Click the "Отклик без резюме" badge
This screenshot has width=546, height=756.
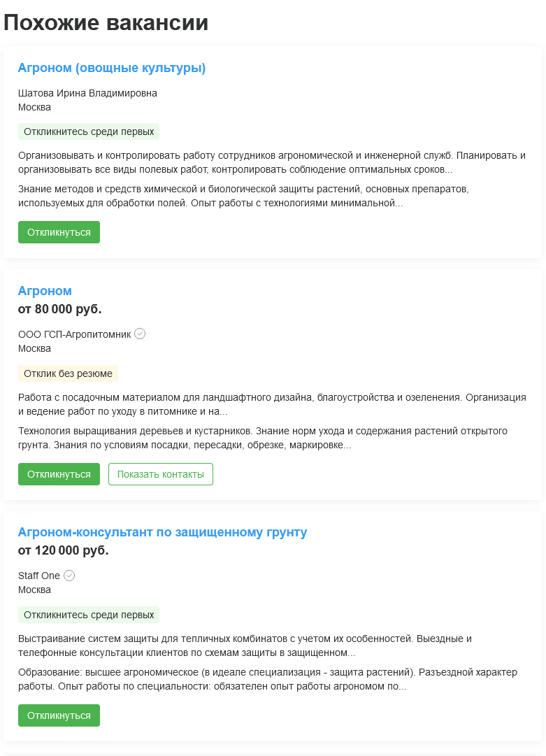[68, 373]
